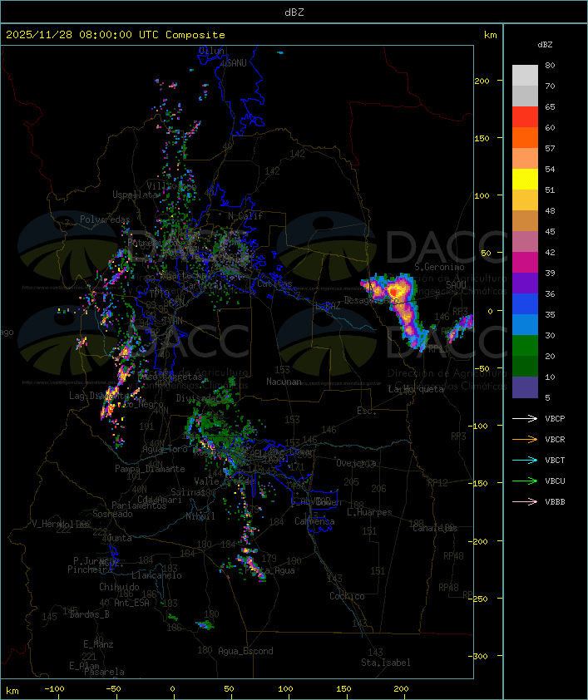Click the Cochico place label
The width and height of the screenshot is (588, 700).
coord(347,596)
